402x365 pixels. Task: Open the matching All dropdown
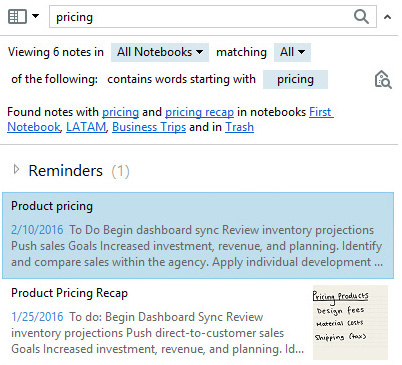(292, 52)
